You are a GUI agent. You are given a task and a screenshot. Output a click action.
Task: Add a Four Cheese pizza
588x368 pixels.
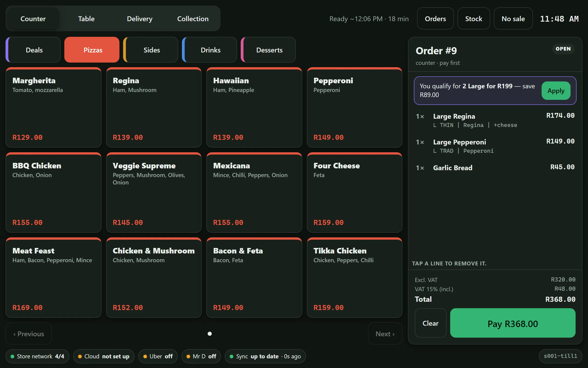click(x=354, y=193)
